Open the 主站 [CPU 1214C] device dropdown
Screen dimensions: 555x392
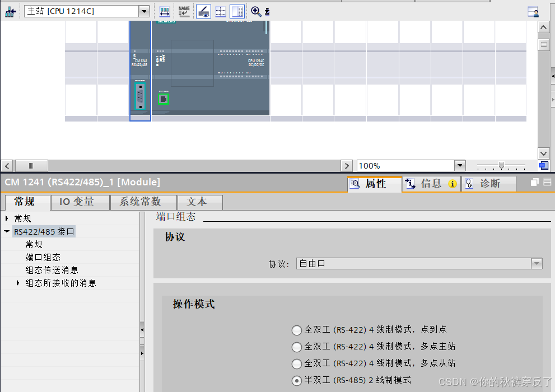pyautogui.click(x=144, y=11)
